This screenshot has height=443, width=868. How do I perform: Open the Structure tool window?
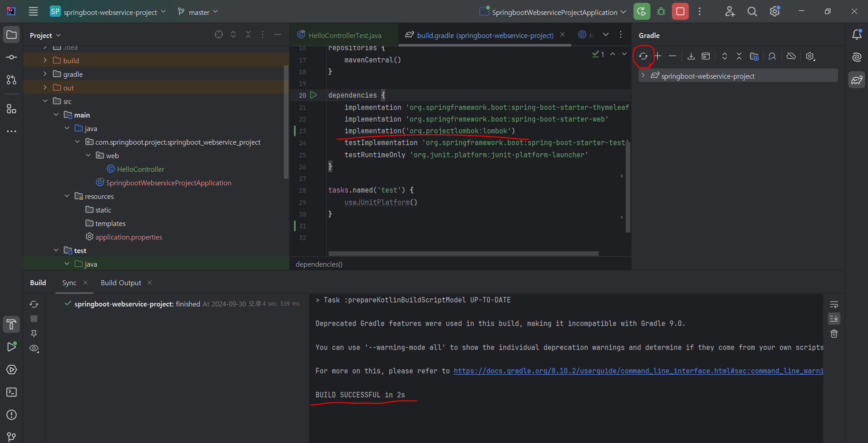click(x=12, y=109)
